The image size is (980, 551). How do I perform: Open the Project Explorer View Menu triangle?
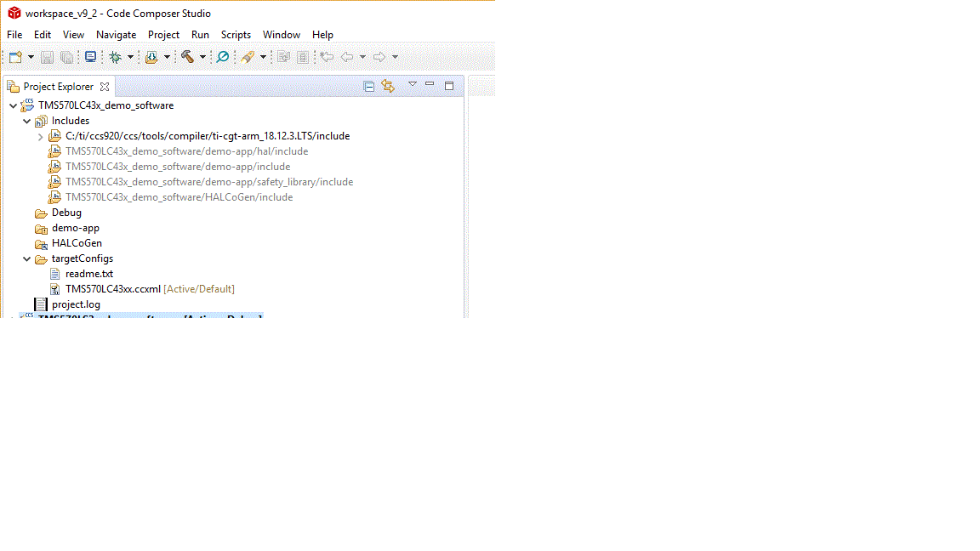pos(413,83)
